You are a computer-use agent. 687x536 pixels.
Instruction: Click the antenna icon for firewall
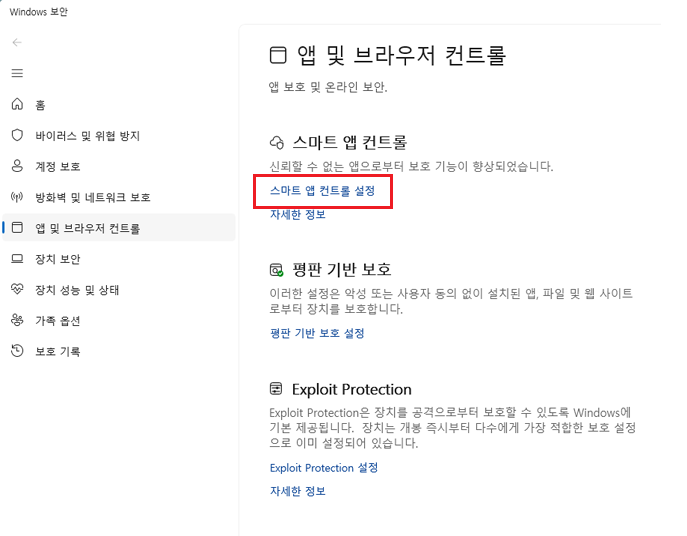[x=17, y=197]
